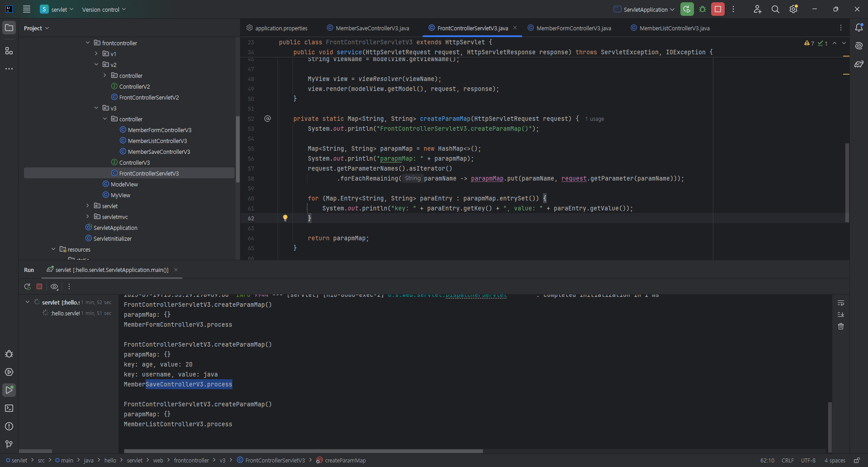Screen dimensions: 868x467
Task: Collapse the v2 folder
Action: click(x=96, y=65)
